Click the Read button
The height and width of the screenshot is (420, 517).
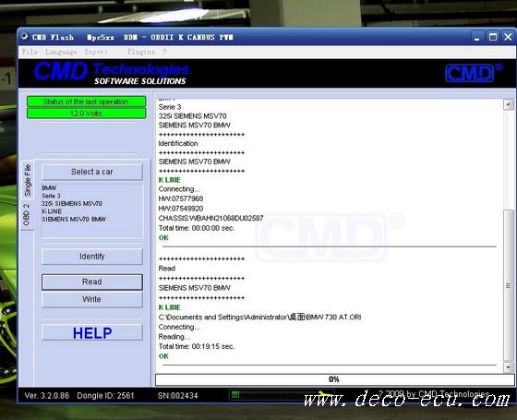coord(92,282)
